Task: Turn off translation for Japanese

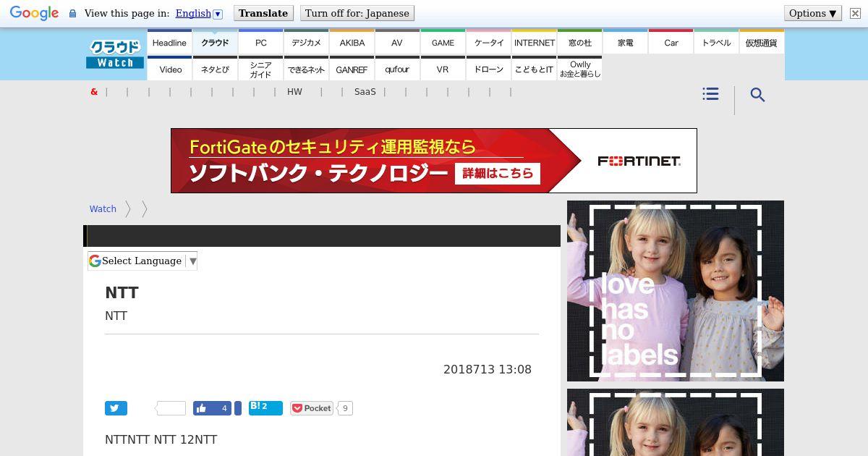Action: tap(357, 13)
